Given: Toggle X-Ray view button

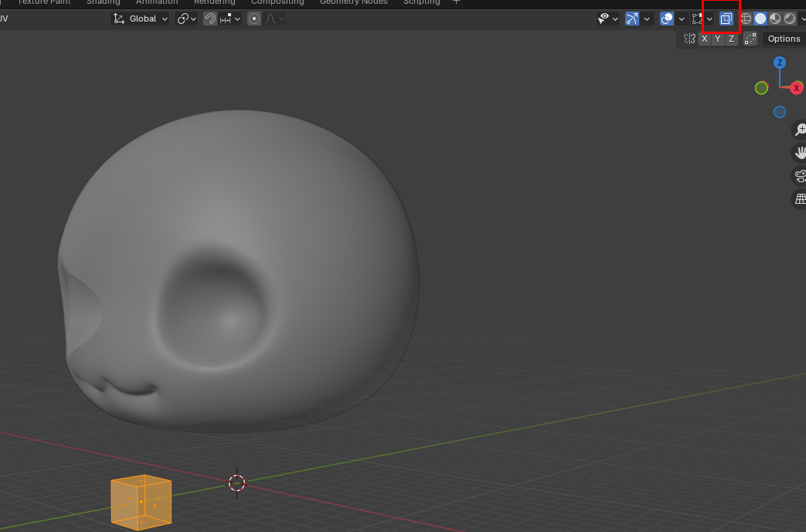Looking at the screenshot, I should tap(726, 19).
